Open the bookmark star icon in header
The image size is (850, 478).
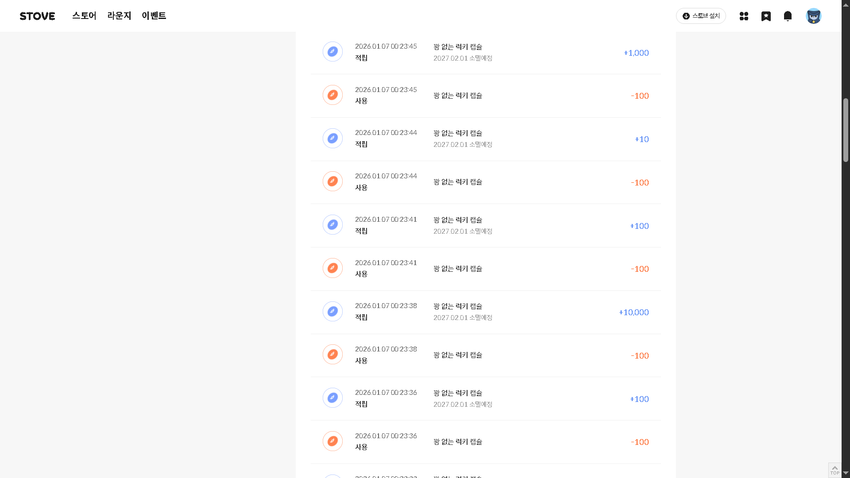[766, 16]
